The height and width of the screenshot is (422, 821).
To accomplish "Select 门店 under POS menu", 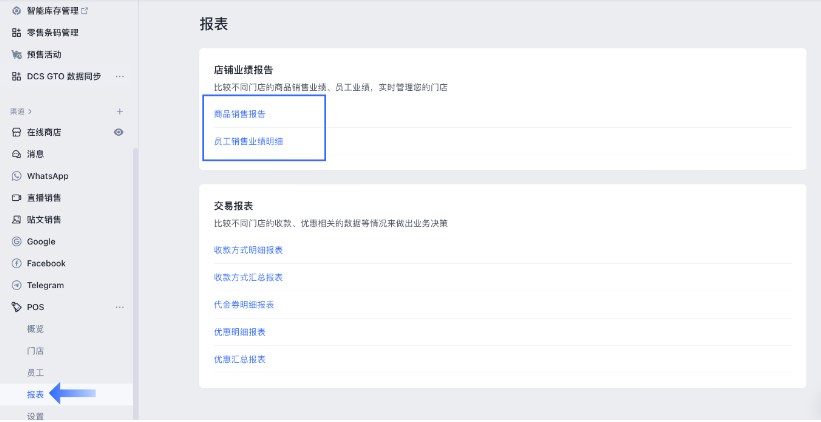I will 35,351.
